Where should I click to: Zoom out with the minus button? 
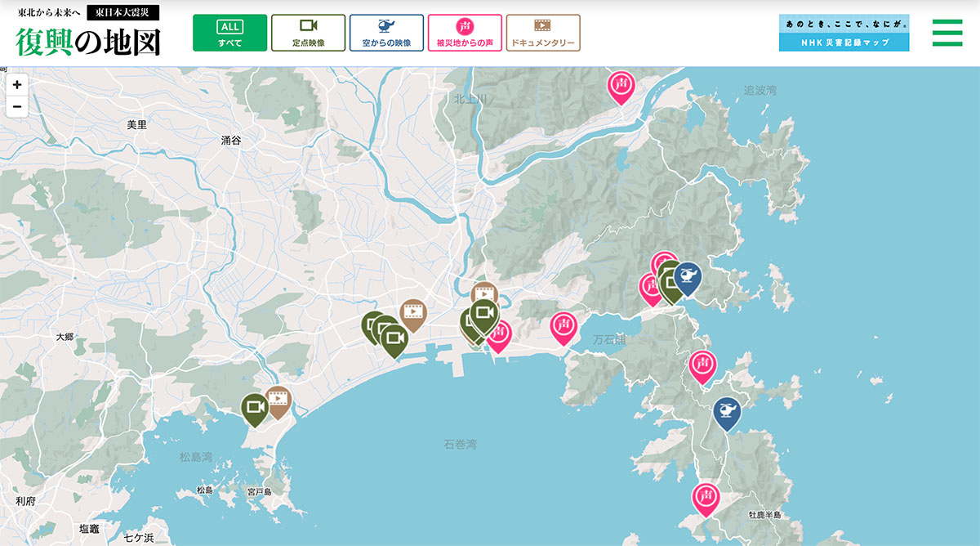(16, 106)
